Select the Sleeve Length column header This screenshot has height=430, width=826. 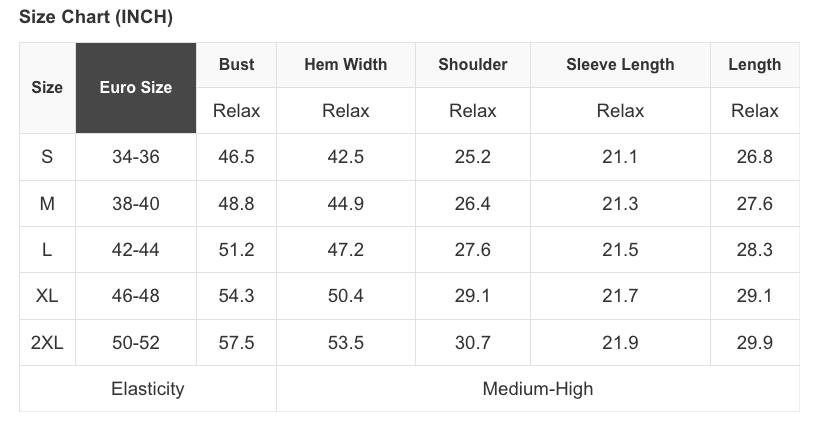click(620, 65)
